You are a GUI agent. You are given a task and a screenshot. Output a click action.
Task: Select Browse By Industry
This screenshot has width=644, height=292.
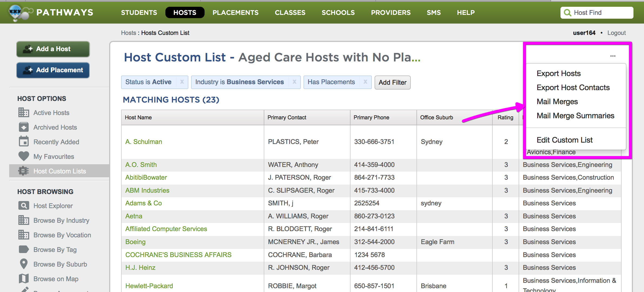point(61,220)
